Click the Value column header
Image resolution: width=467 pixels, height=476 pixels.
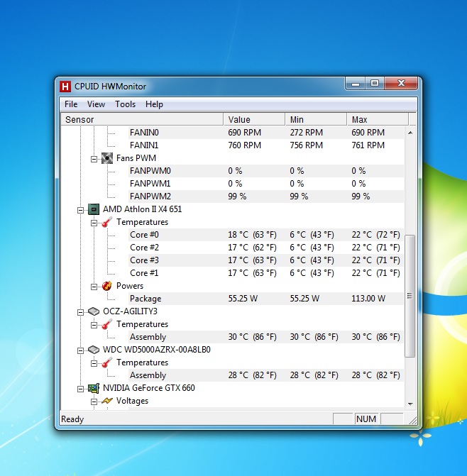click(253, 119)
